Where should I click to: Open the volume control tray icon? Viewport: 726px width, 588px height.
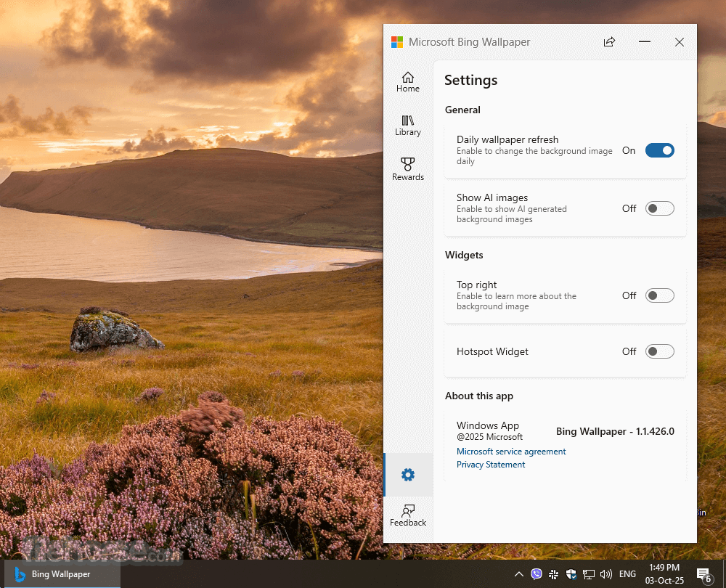tap(605, 575)
